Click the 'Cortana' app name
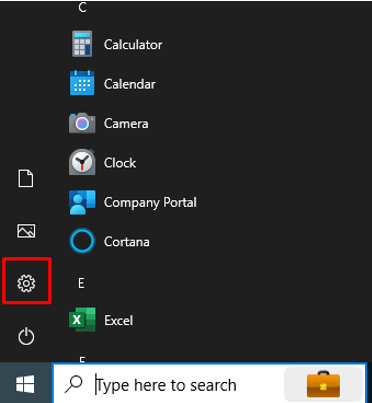The height and width of the screenshot is (403, 372). (127, 242)
